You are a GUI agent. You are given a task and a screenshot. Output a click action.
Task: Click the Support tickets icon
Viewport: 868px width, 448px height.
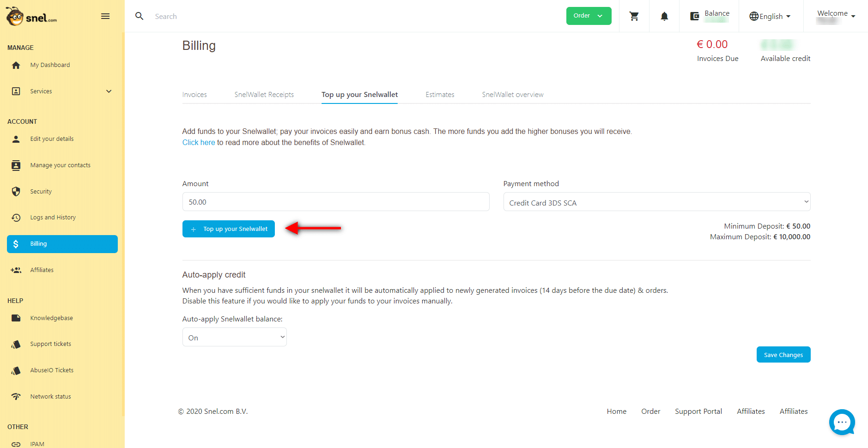(x=16, y=344)
